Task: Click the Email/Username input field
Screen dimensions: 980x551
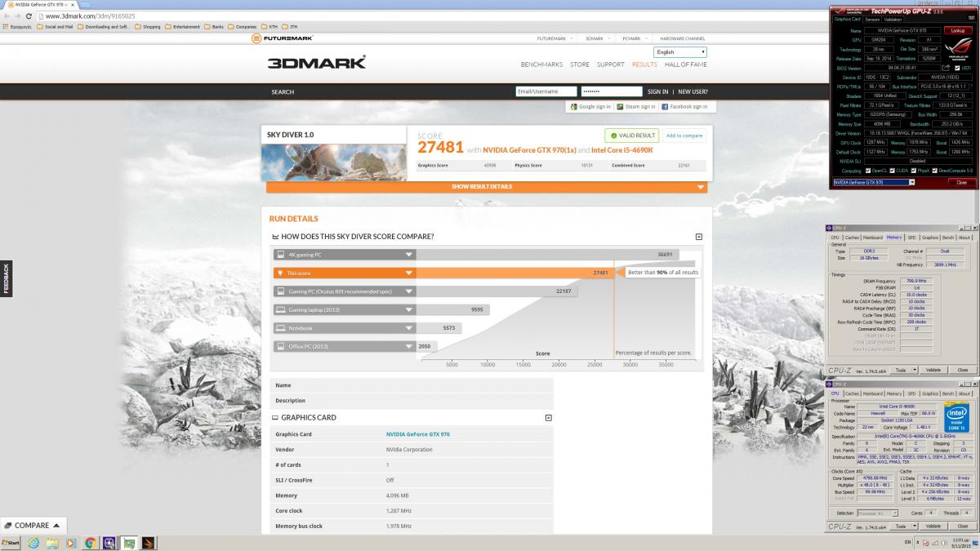Action: pos(546,91)
